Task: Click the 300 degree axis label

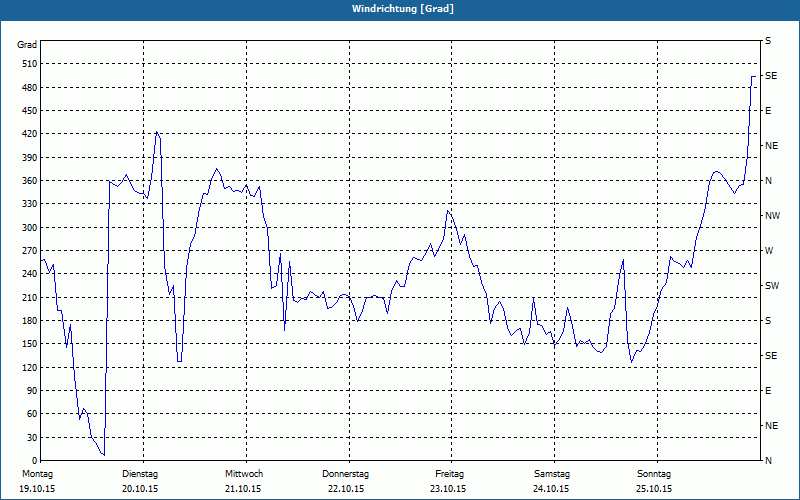Action: pos(30,228)
